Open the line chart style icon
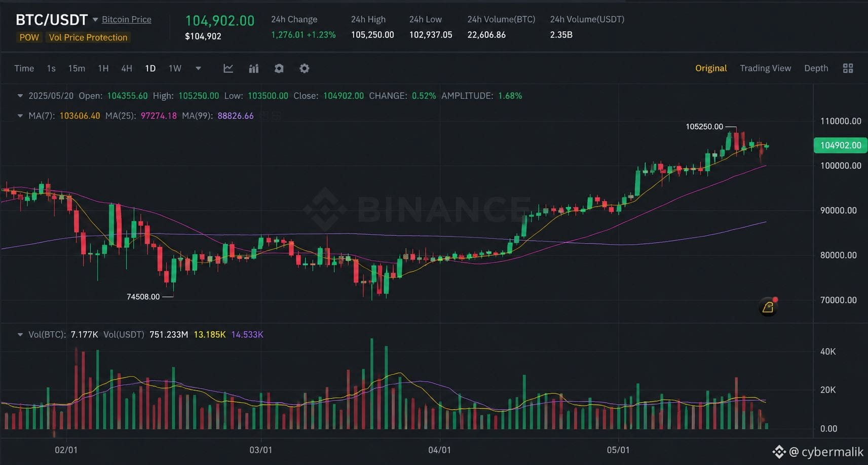 [229, 68]
